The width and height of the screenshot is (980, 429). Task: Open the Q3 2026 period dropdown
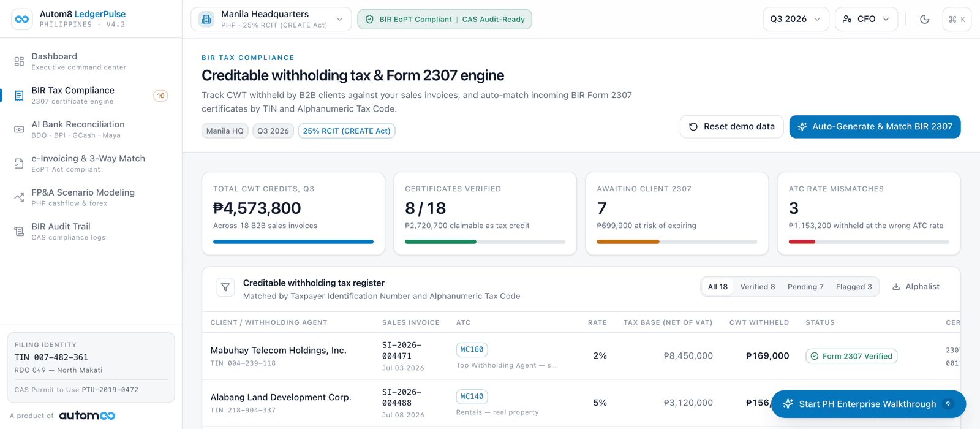[x=796, y=20]
